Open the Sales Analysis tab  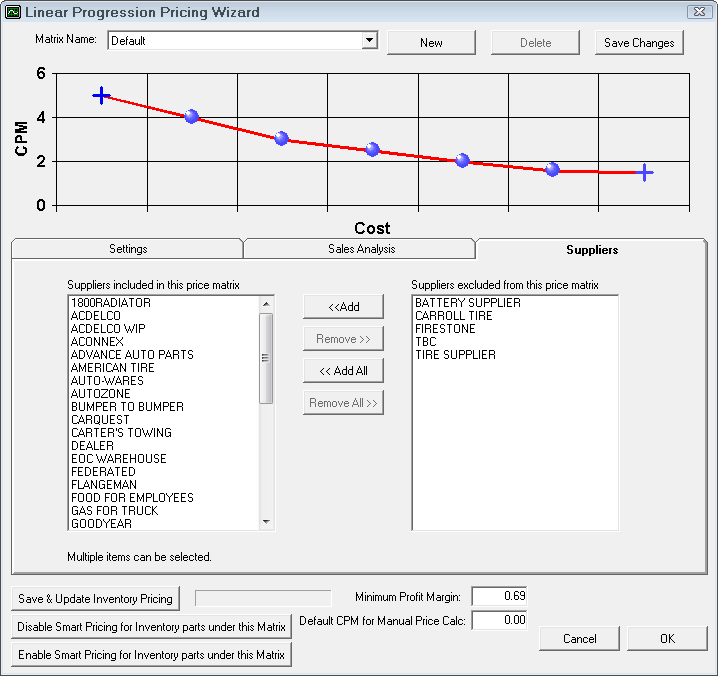pos(360,249)
